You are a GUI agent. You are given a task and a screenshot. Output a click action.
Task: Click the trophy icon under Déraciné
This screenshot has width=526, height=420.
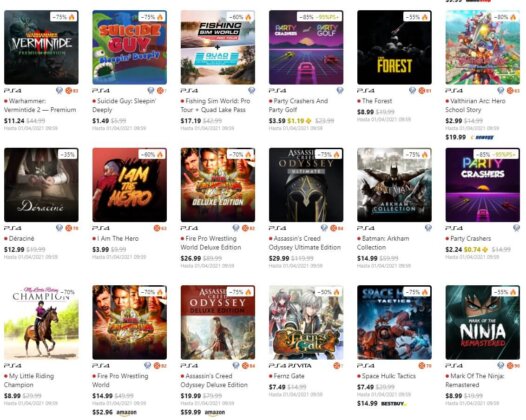click(59, 228)
